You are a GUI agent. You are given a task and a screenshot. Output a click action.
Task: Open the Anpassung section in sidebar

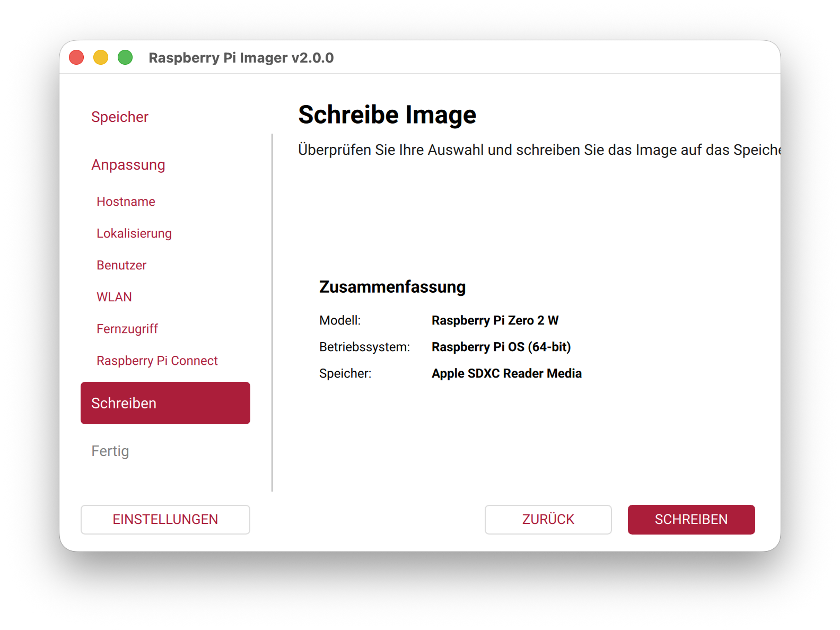(x=128, y=164)
